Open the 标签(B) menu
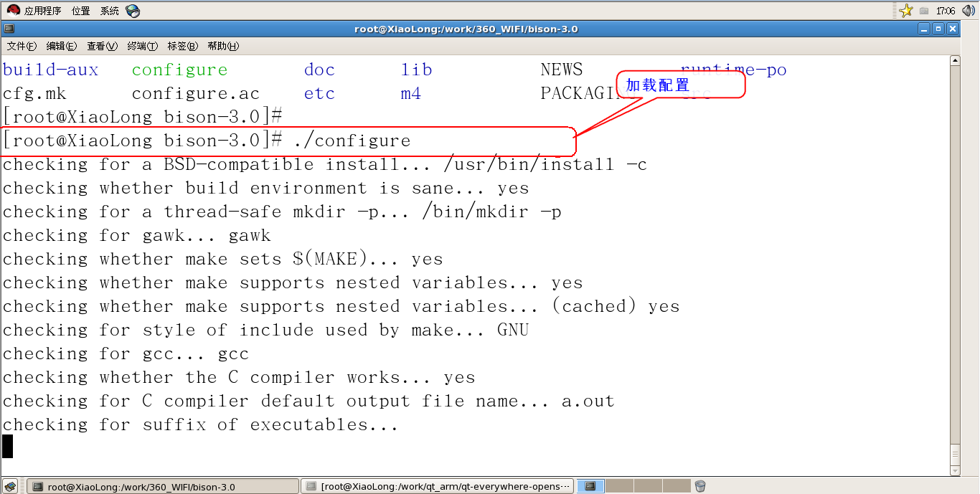Screen dimensions: 980x494 182,46
